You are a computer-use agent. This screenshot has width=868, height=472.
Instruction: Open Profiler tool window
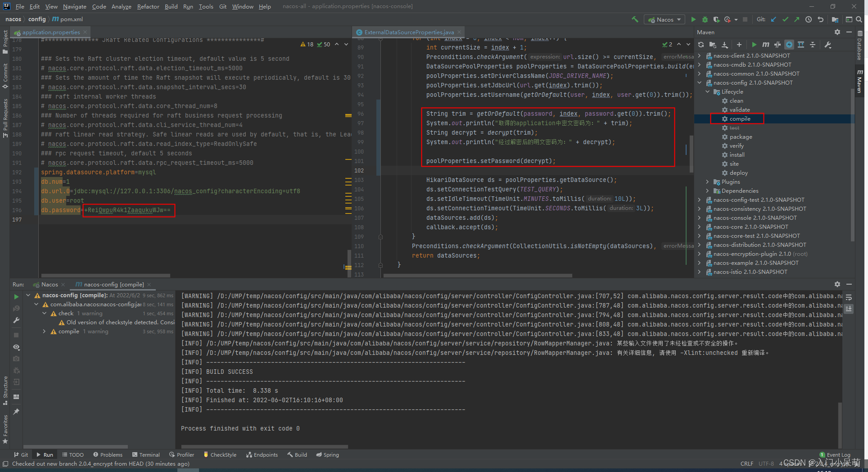pyautogui.click(x=181, y=455)
